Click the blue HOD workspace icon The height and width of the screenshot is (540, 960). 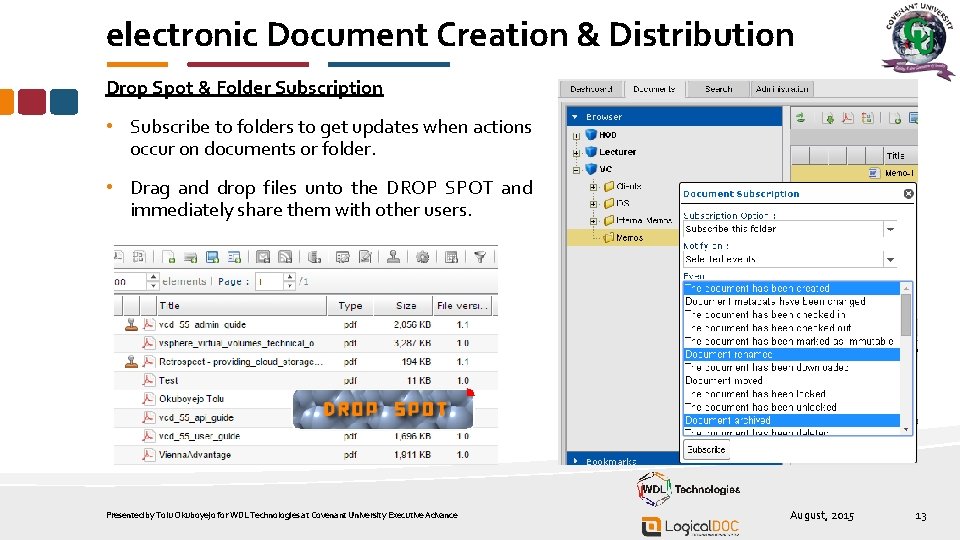point(591,135)
